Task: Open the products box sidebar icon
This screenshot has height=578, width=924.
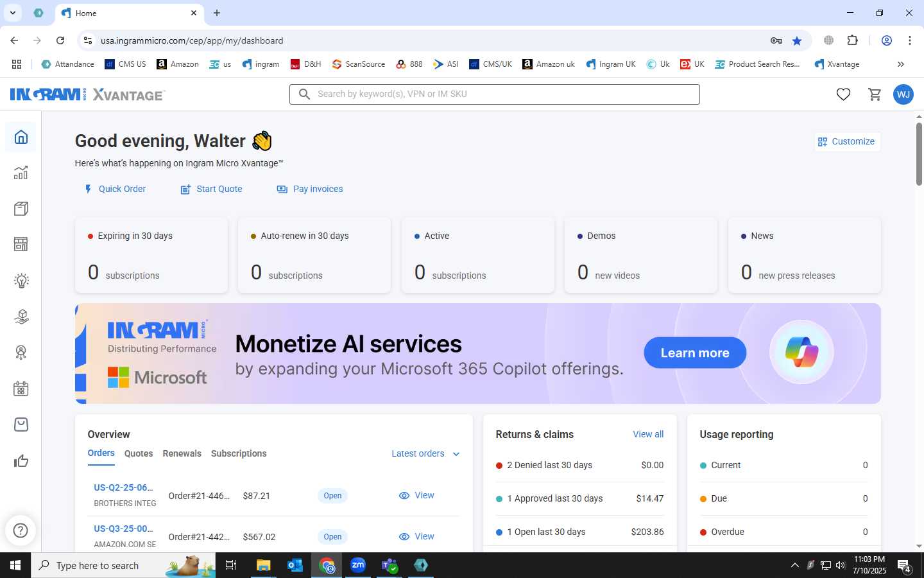Action: pyautogui.click(x=21, y=209)
